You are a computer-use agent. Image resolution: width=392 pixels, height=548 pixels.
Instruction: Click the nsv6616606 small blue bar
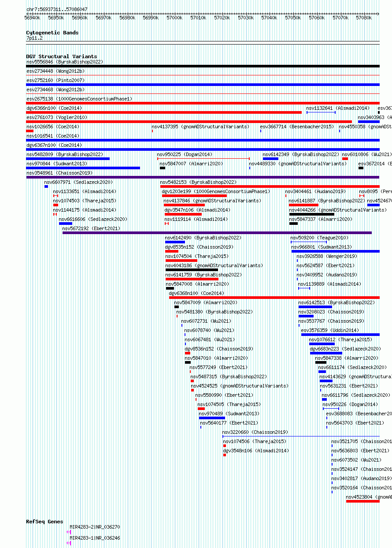66,224
